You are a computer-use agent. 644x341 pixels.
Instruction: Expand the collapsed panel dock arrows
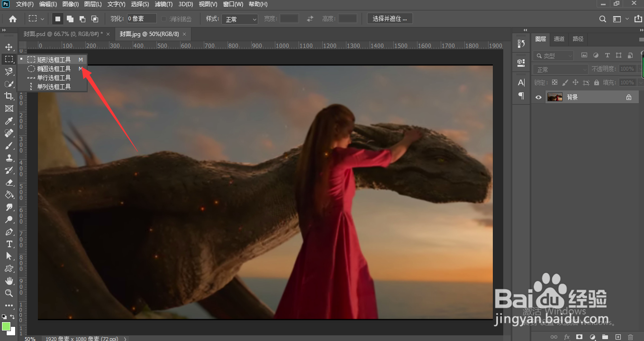tap(526, 30)
